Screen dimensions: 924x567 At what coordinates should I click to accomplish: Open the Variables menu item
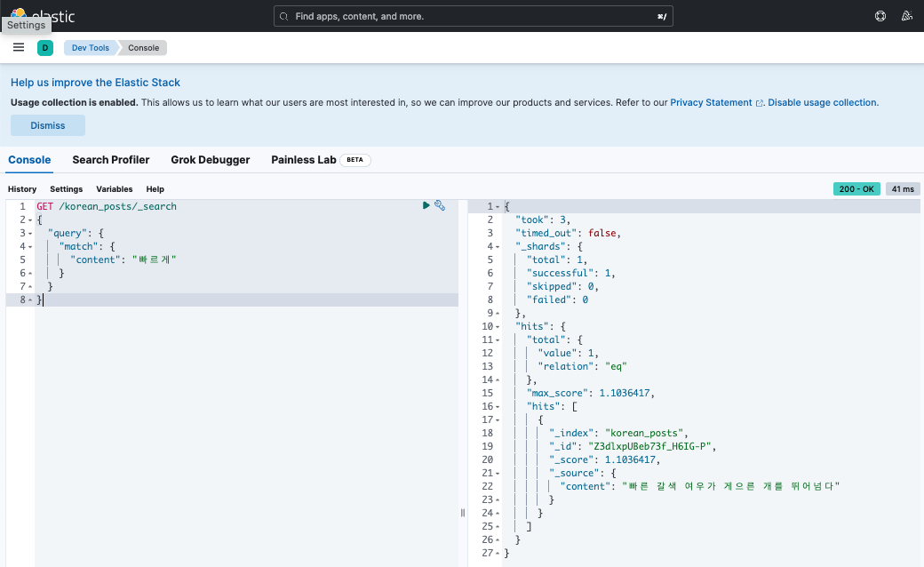[x=115, y=189]
